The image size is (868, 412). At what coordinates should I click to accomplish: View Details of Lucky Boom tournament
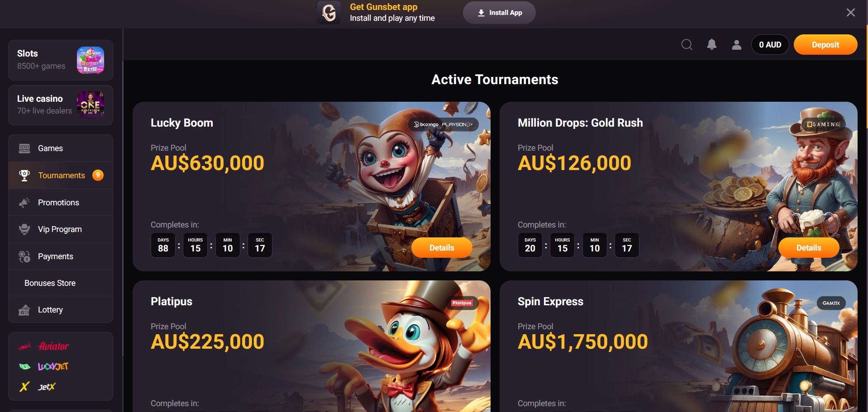pos(442,248)
